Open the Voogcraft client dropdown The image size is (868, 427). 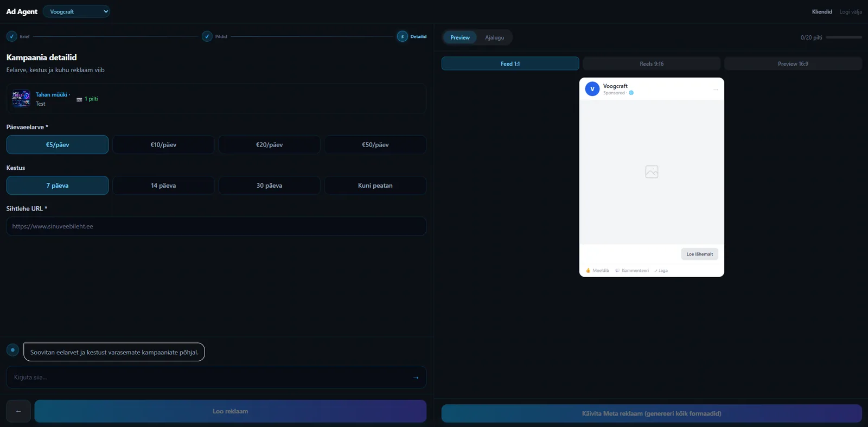pyautogui.click(x=76, y=11)
